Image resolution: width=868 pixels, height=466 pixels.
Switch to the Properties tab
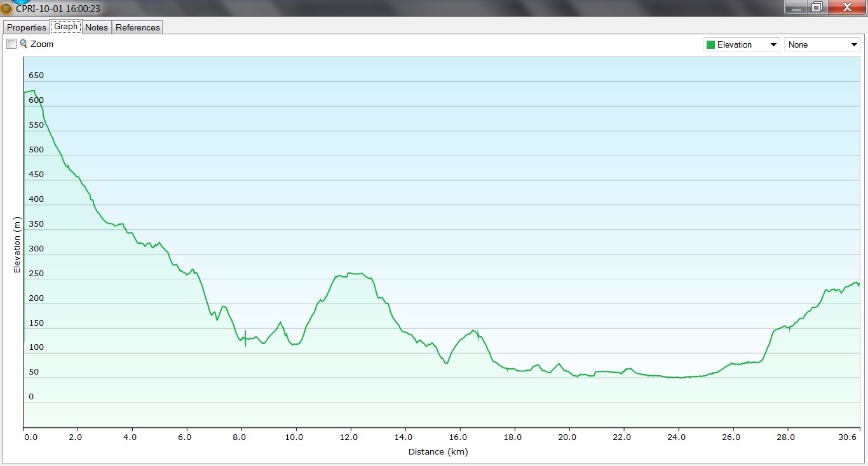click(27, 27)
